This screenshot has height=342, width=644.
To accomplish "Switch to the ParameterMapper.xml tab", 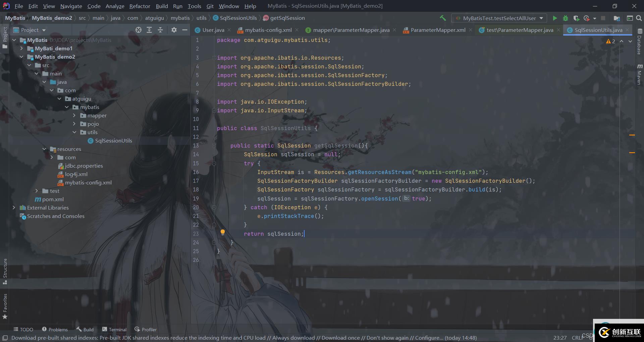I will (x=438, y=30).
